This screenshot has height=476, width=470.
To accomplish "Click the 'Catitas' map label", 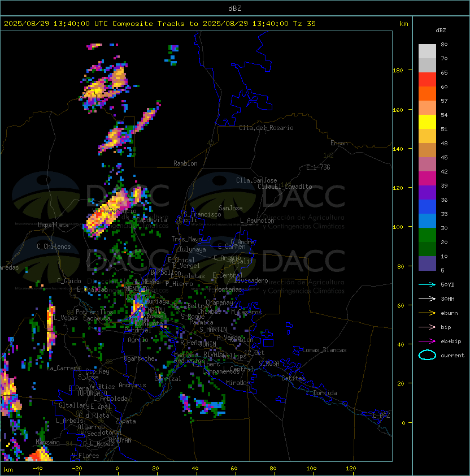I will 293,378.
